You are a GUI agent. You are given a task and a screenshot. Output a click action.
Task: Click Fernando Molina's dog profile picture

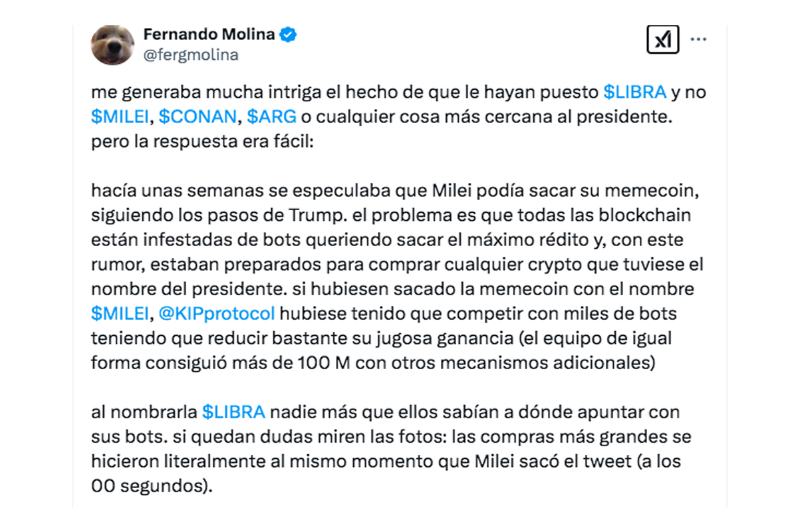point(113,45)
